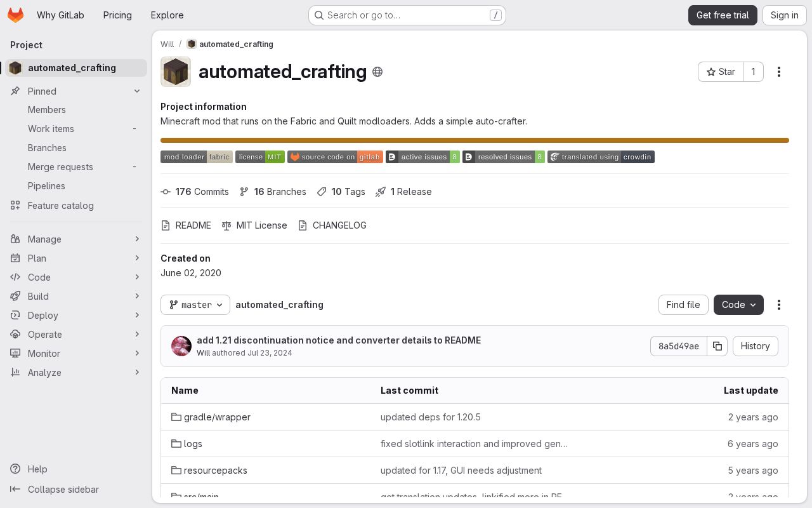
Task: Open the CHANGELOG file
Action: (332, 225)
